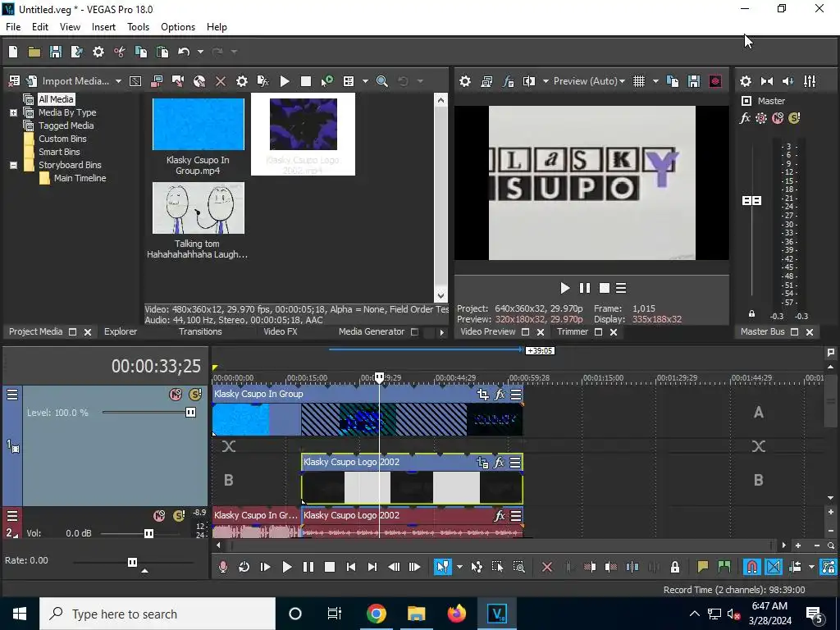The image size is (840, 630).
Task: Switch to the Explorer tab
Action: (x=121, y=331)
